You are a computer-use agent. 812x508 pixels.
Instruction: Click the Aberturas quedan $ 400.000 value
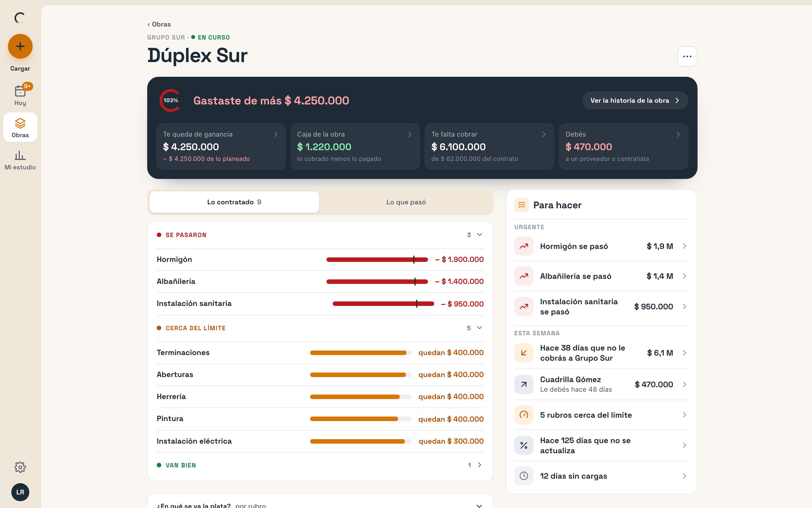[451, 375]
